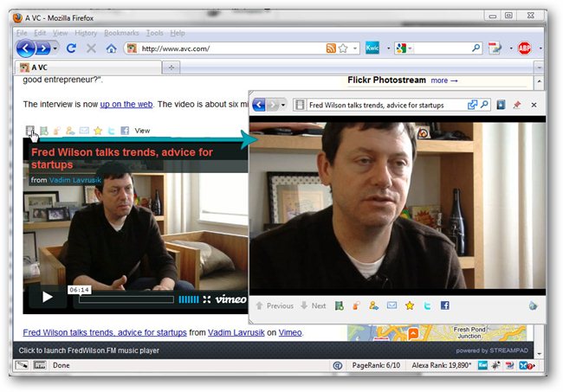Reload the page with the Refresh icon

pos(71,48)
